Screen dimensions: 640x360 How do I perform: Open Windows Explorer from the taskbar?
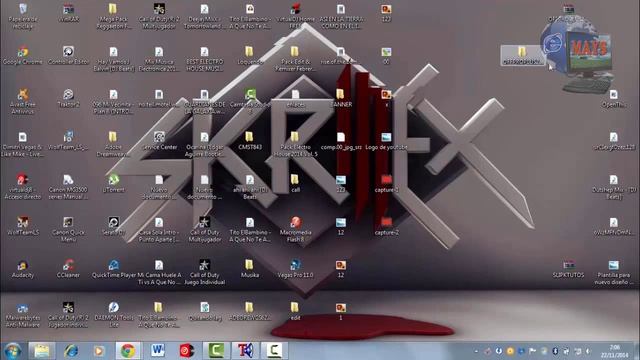(42, 351)
